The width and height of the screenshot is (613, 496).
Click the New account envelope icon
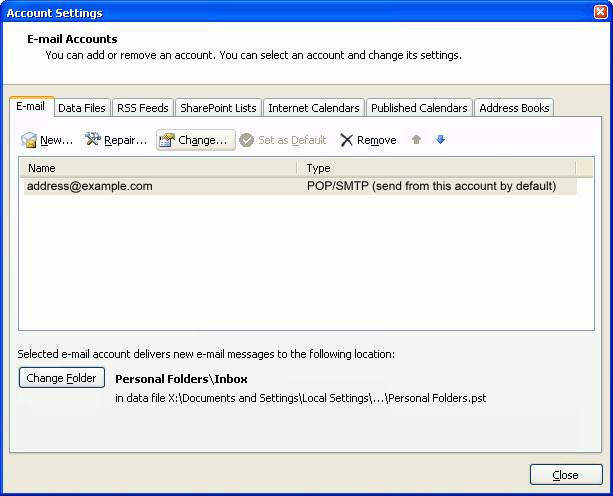tap(29, 141)
